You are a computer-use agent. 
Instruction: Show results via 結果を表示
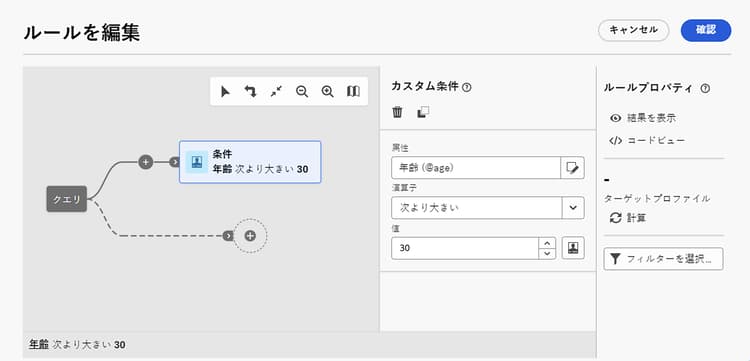point(643,118)
